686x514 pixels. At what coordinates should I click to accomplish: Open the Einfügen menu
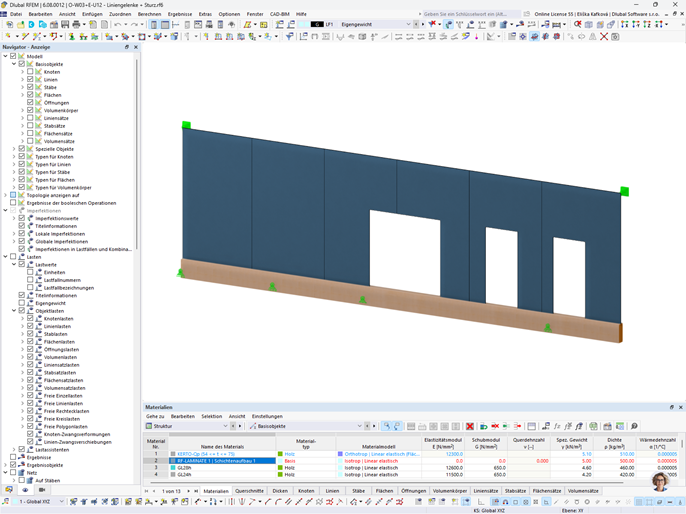tap(92, 14)
